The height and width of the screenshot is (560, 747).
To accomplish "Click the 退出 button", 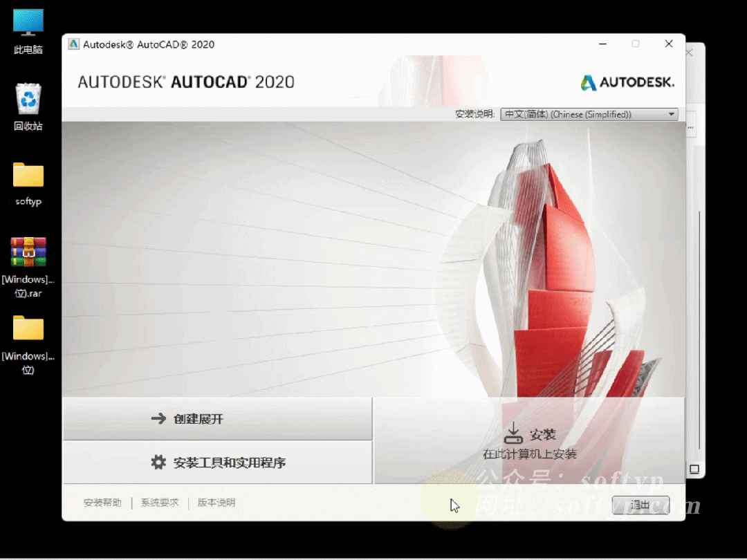I will point(640,505).
